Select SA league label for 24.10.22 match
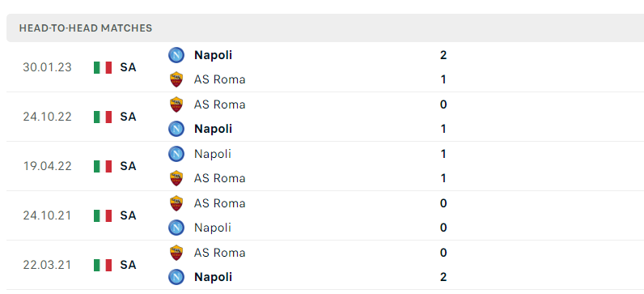 click(x=128, y=117)
